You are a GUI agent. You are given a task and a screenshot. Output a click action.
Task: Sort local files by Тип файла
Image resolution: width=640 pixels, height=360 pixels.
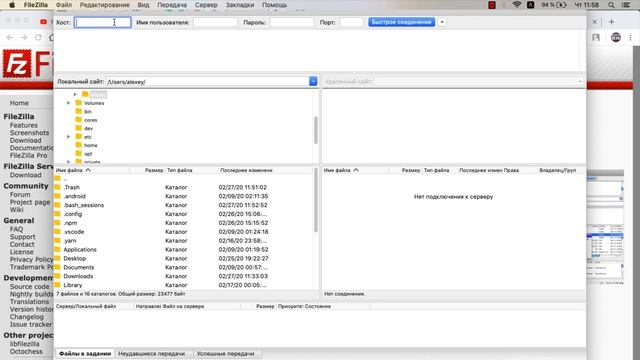click(x=191, y=170)
